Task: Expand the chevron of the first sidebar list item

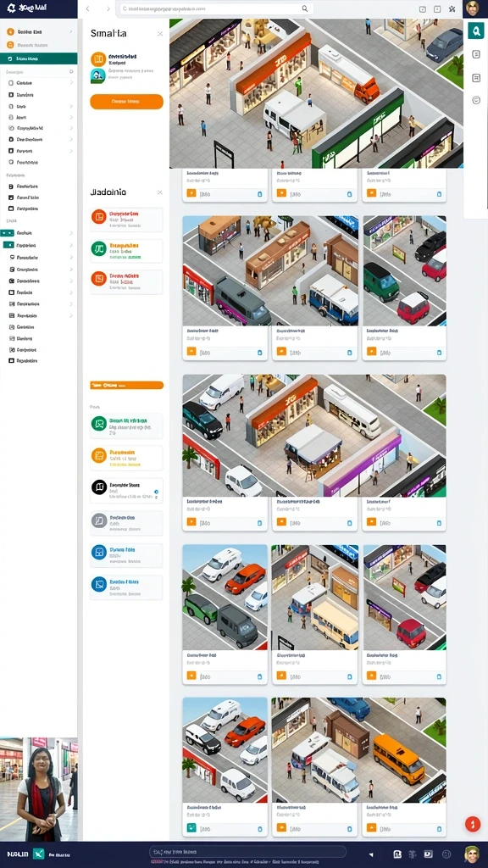Action: [71, 82]
